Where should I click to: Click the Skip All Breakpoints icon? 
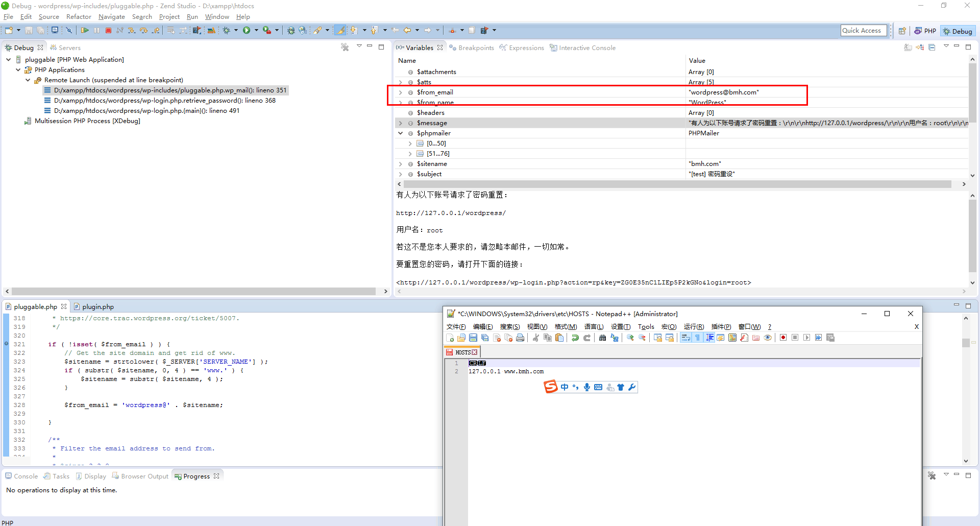point(69,31)
